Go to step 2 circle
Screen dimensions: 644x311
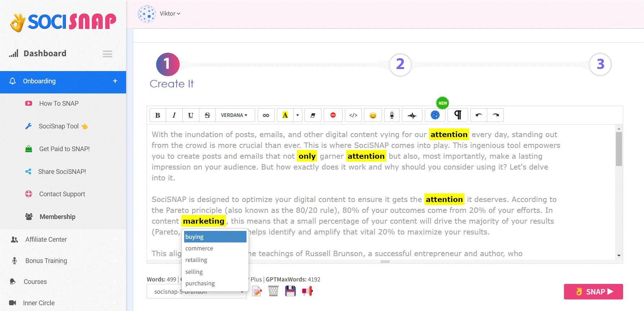[x=400, y=65]
